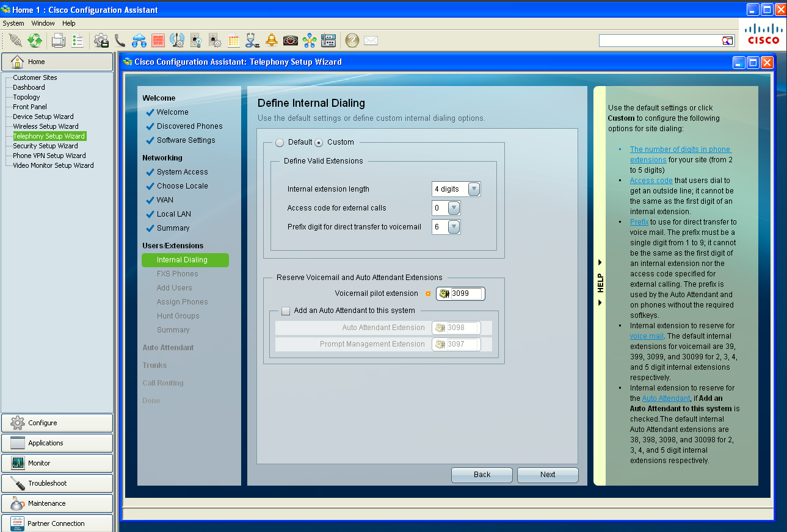Click the Cisco logo
Image resolution: width=787 pixels, height=532 pixels.
point(763,34)
